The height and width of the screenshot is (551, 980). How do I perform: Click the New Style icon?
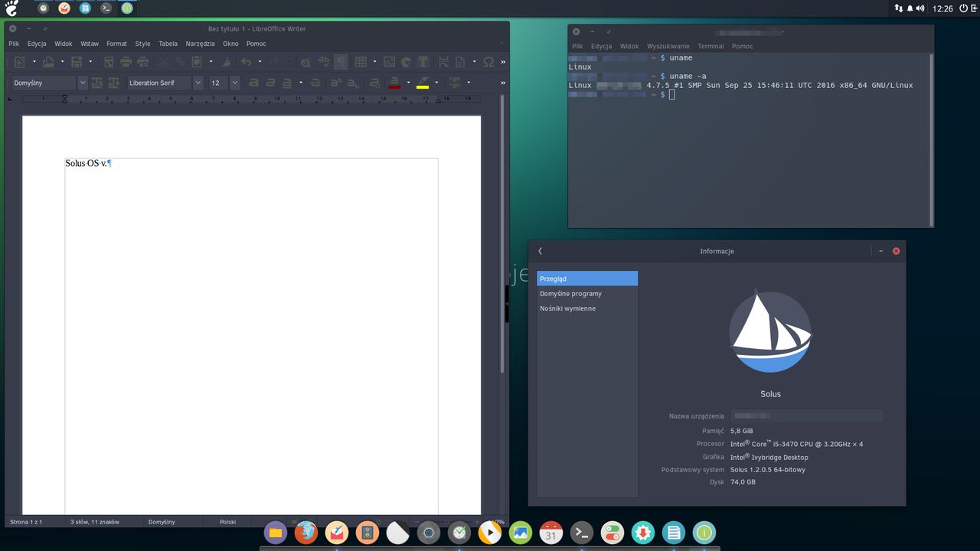pos(114,83)
